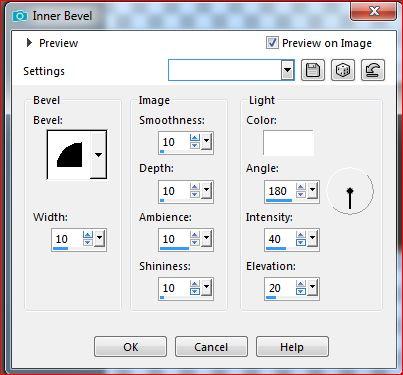403x375 pixels.
Task: Click the Help button
Action: pyautogui.click(x=292, y=347)
